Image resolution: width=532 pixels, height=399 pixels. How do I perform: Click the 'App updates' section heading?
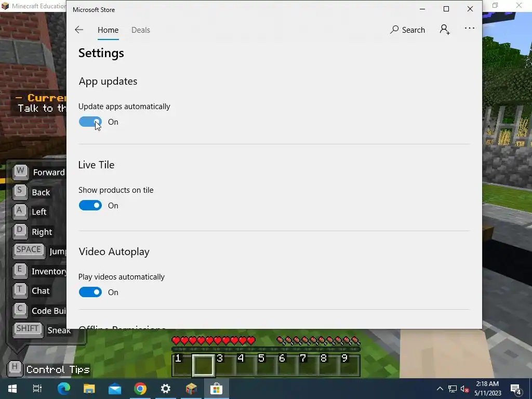108,81
